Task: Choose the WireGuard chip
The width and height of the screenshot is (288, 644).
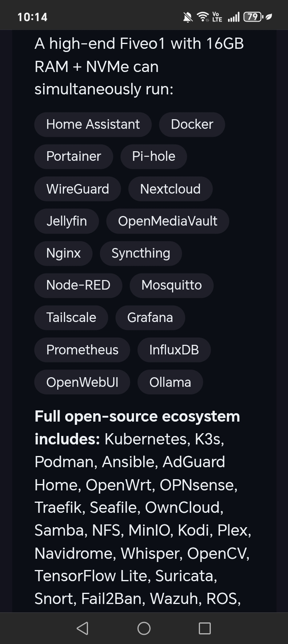Action: pos(78,189)
